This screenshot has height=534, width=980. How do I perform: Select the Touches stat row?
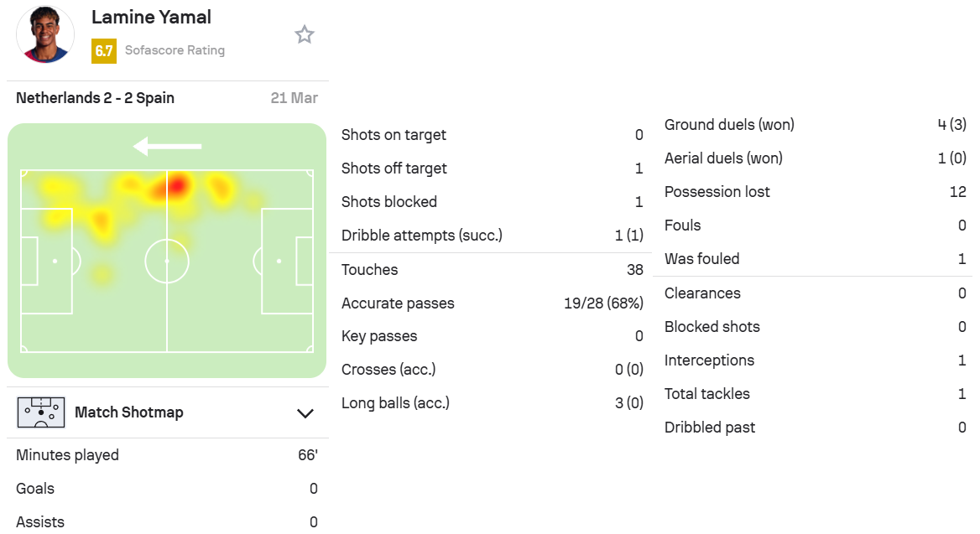pos(492,270)
